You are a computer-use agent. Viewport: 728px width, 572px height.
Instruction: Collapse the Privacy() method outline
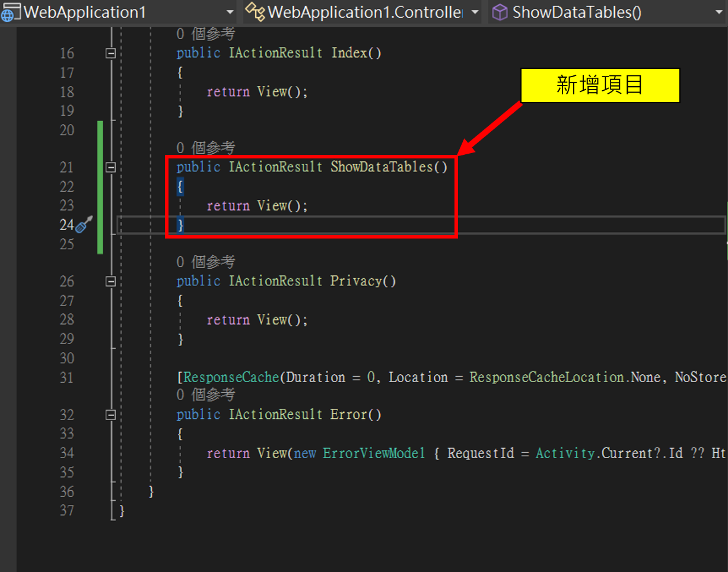(x=110, y=281)
